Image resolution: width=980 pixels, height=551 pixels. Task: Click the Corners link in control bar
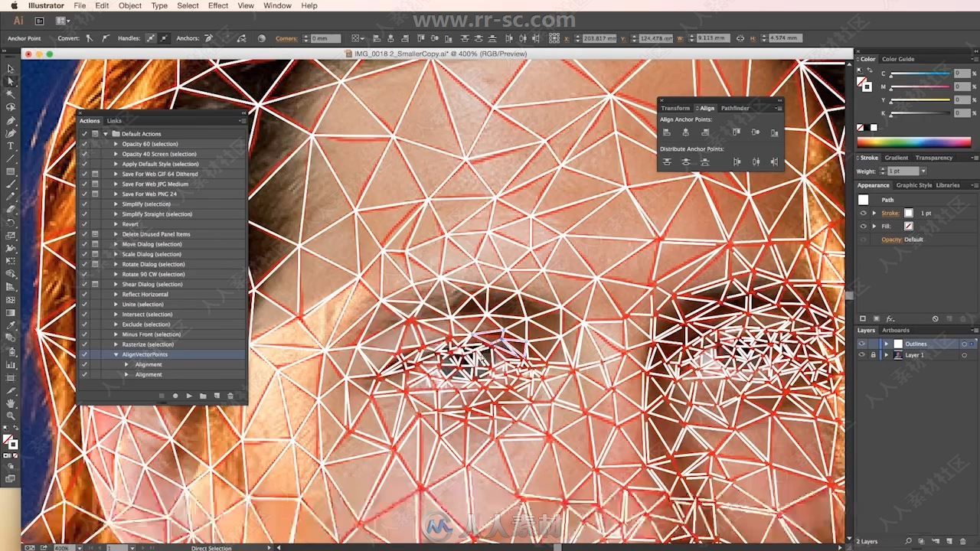286,38
